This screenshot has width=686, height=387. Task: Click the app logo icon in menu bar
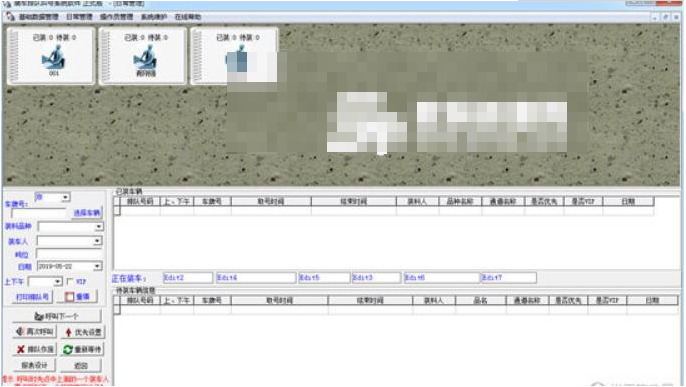(x=10, y=17)
